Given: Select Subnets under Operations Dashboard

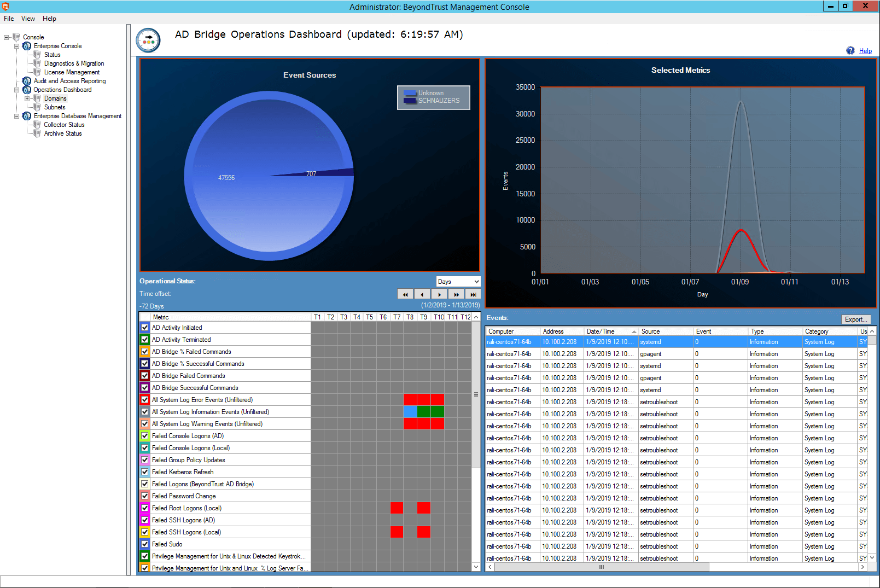Looking at the screenshot, I should pyautogui.click(x=55, y=107).
